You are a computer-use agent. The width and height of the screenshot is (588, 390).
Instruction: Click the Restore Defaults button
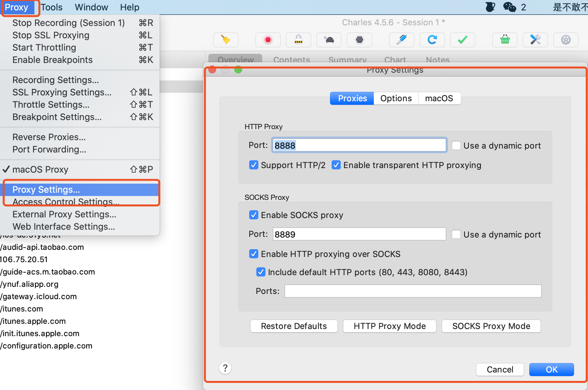tap(294, 326)
